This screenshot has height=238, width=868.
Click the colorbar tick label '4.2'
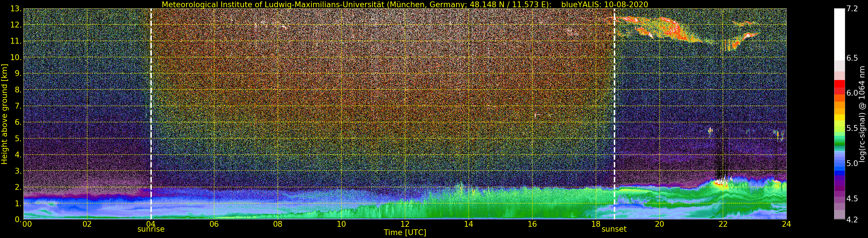coord(852,220)
